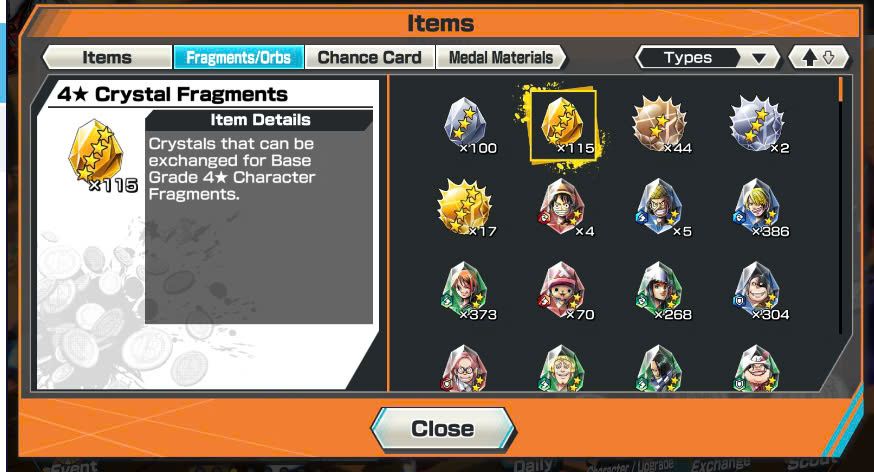
Task: Select Sanji character fragment x386
Action: click(758, 207)
